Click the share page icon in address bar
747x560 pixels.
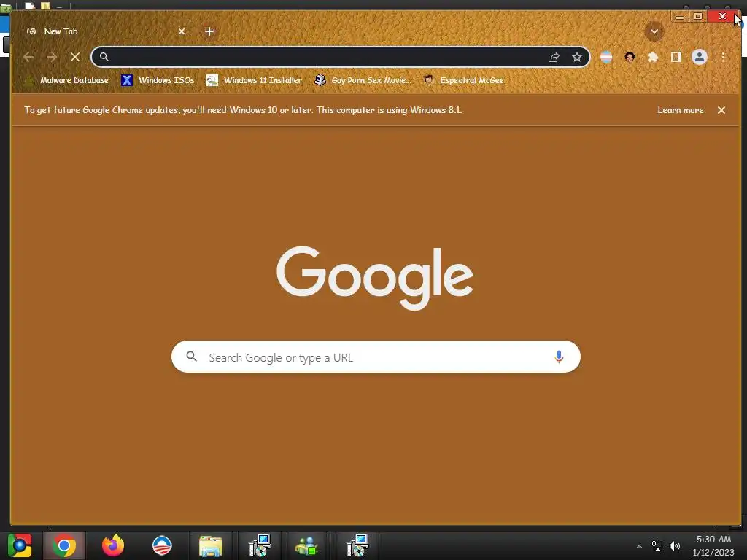554,57
